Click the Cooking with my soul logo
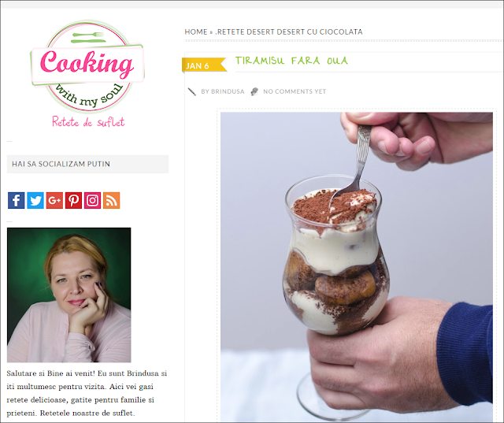The height and width of the screenshot is (423, 504). point(87,67)
